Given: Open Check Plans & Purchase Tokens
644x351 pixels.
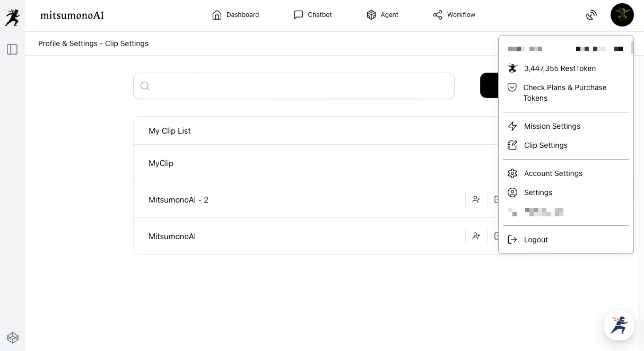Looking at the screenshot, I should pos(564,93).
